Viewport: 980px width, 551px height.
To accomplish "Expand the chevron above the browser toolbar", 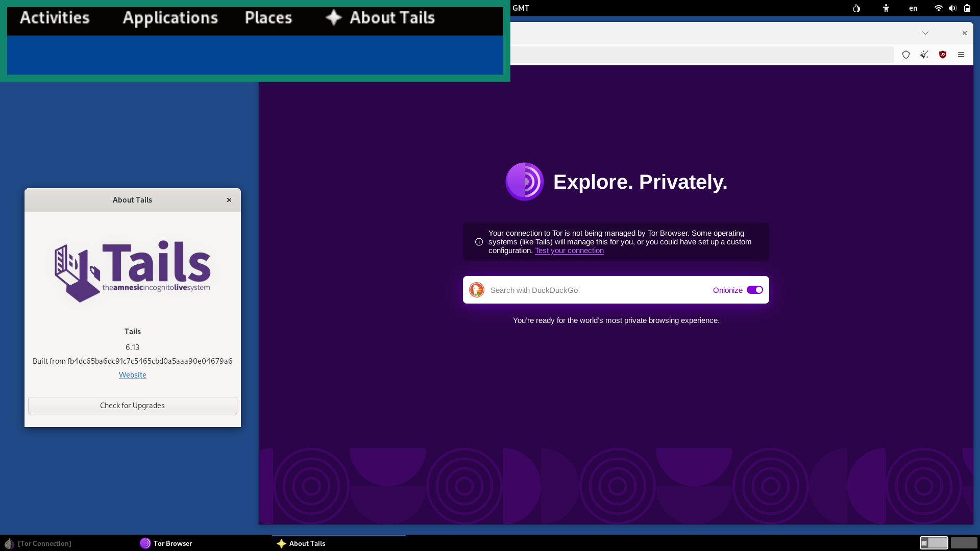I will coord(925,33).
